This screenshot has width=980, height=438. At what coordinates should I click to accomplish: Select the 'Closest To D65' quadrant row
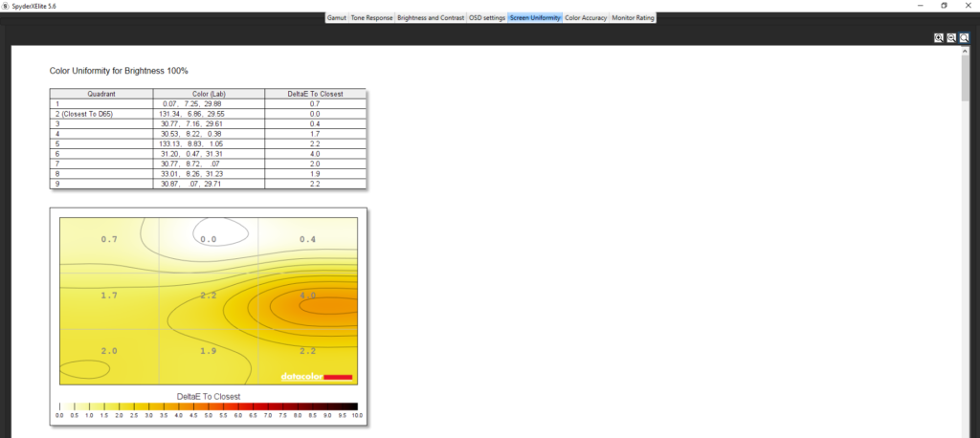point(100,114)
